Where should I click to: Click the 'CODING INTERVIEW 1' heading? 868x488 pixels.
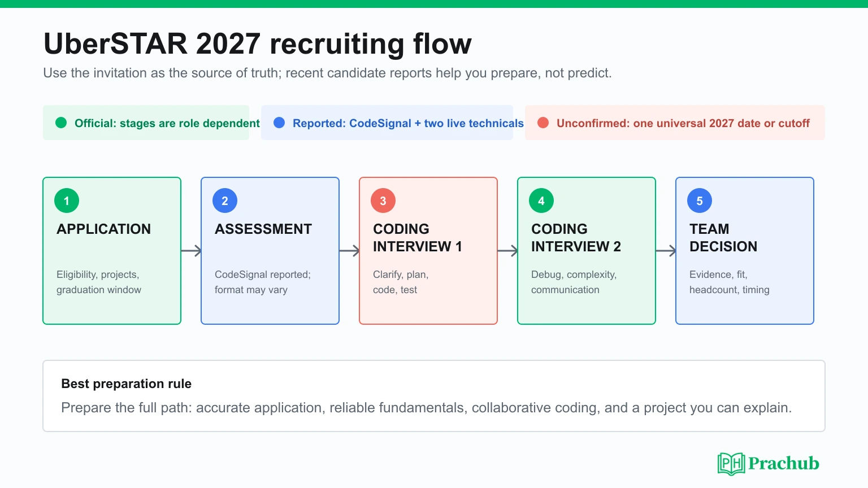coord(418,238)
